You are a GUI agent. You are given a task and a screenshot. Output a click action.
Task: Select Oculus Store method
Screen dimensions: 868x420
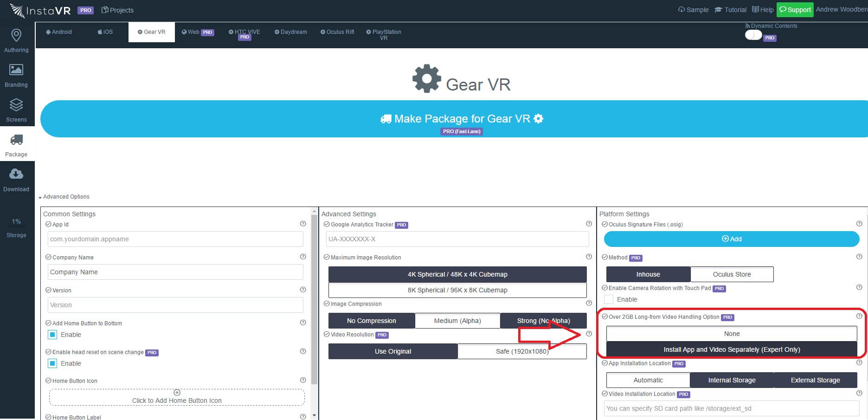coord(732,274)
